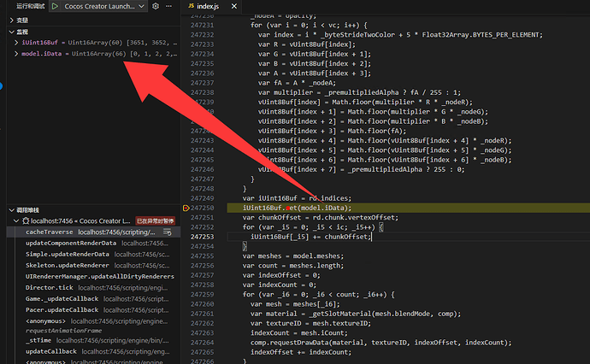Click 'var meshes = model.meshes;' line
590x364 pixels.
pos(293,256)
